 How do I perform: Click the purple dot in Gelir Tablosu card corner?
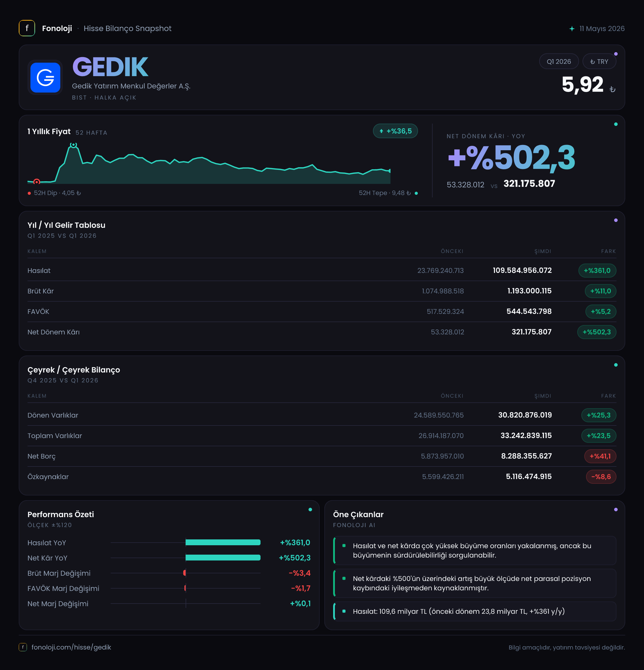616,221
